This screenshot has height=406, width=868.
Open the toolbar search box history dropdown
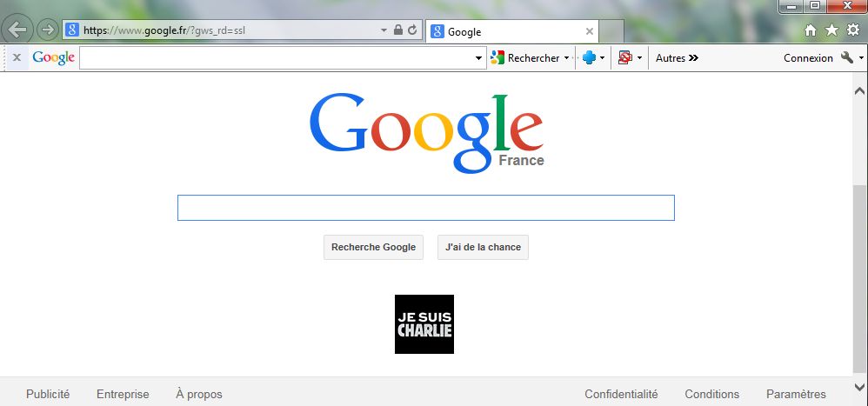tap(479, 58)
